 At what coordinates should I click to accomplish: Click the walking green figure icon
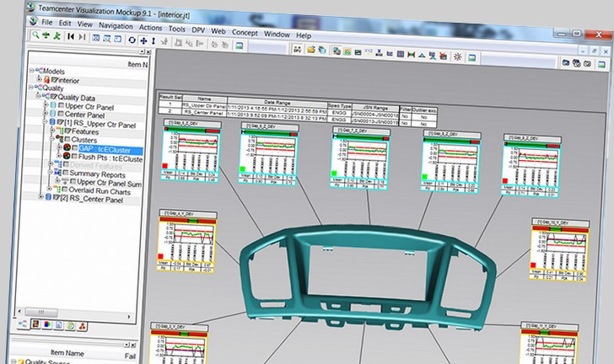(57, 36)
